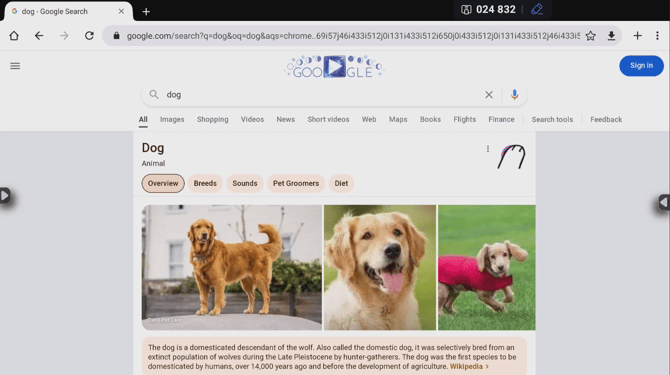Screen dimensions: 670x375
Task: Open browser downloads icon
Action: click(x=611, y=36)
